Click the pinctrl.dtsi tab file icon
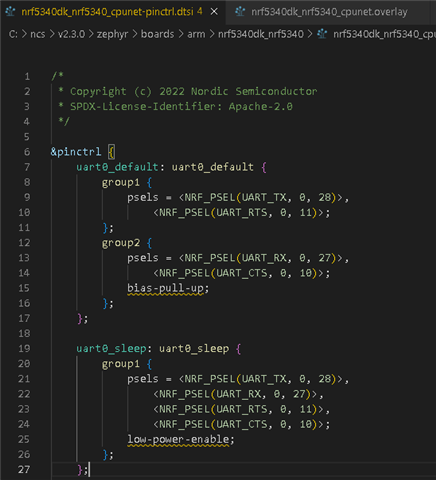Screen dimensions: 436x480 coord(10,12)
